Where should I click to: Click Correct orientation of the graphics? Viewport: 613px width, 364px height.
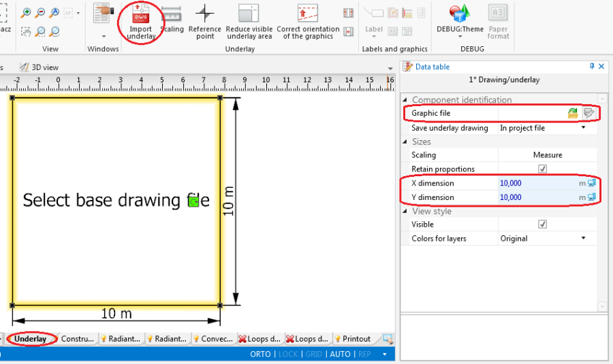tap(307, 15)
